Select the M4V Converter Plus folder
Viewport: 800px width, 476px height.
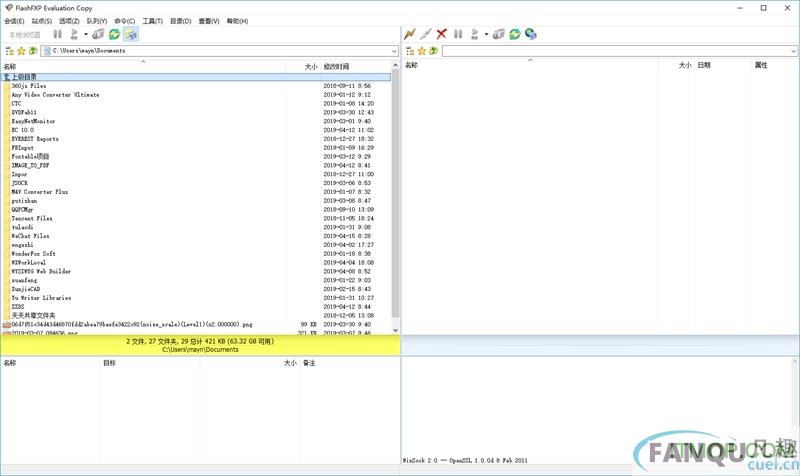[x=196, y=192]
